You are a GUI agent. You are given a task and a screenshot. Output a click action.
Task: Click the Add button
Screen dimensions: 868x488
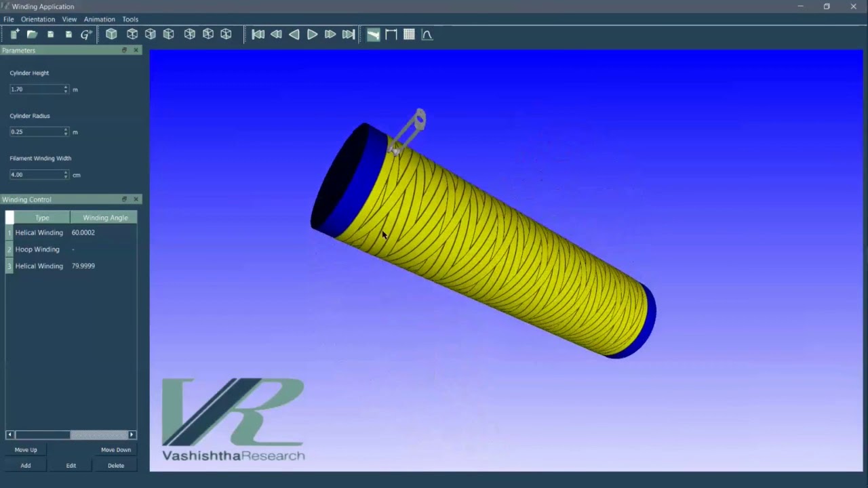26,466
